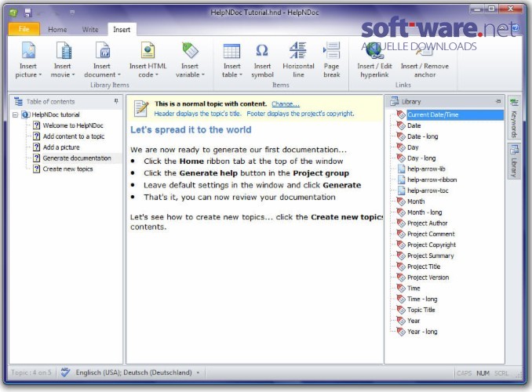This screenshot has height=392, width=532.
Task: Click the save icon in title bar
Action: (28, 13)
